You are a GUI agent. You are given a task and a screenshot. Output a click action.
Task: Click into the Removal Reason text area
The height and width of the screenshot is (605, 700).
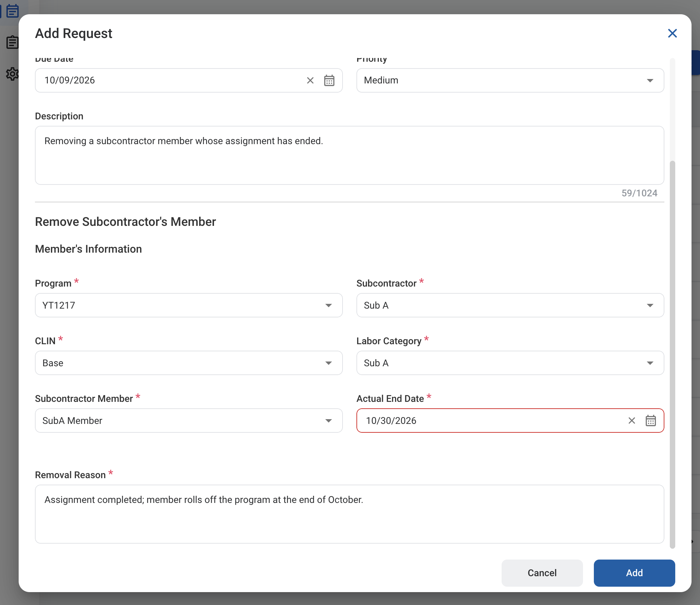[x=349, y=514]
